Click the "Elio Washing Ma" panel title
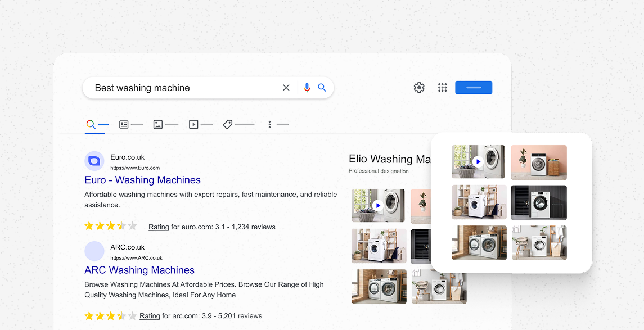Screen dimensions: 644x330 [389, 159]
